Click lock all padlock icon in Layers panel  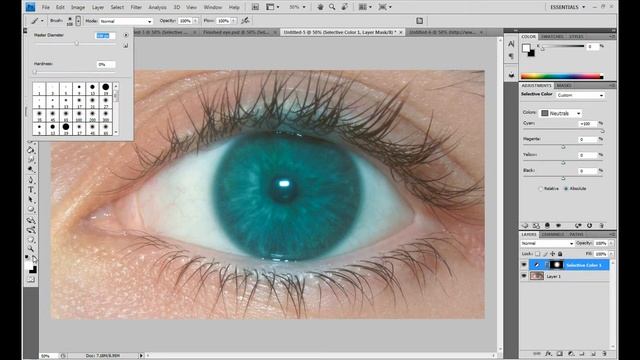pyautogui.click(x=560, y=253)
